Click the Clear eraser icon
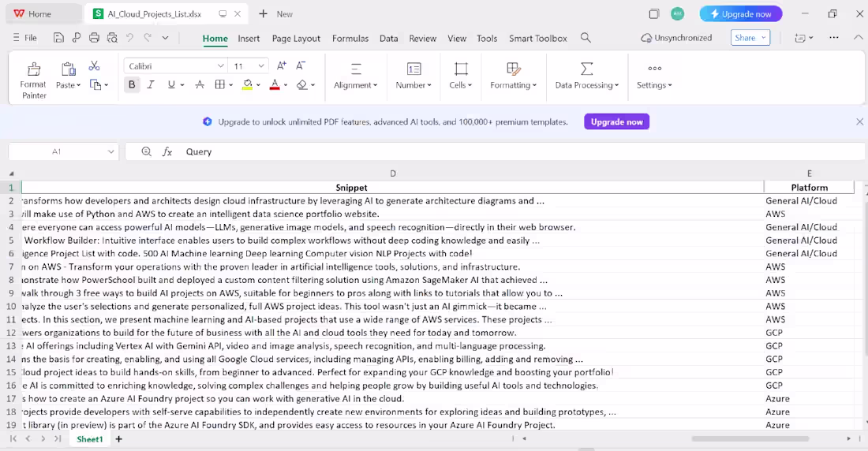This screenshot has height=451, width=868. pos(301,84)
